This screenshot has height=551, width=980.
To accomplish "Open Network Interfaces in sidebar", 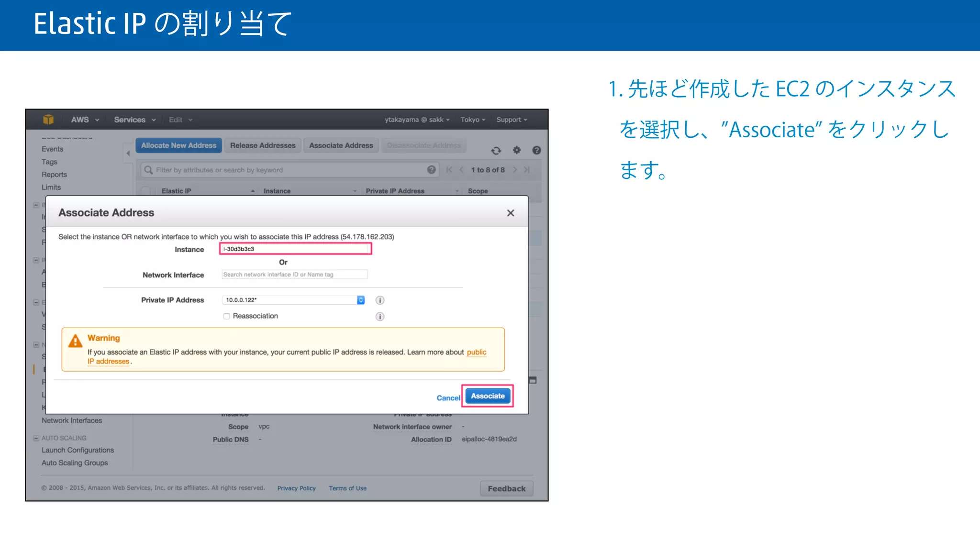I will [72, 420].
